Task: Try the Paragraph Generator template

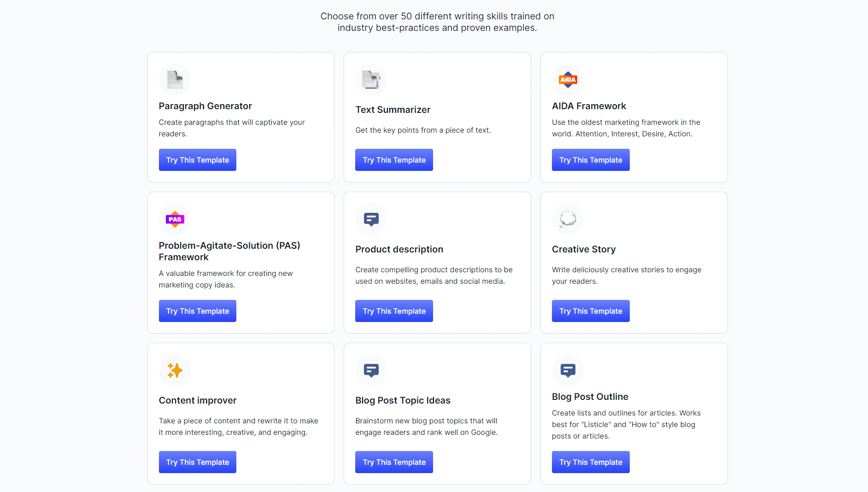Action: [197, 160]
